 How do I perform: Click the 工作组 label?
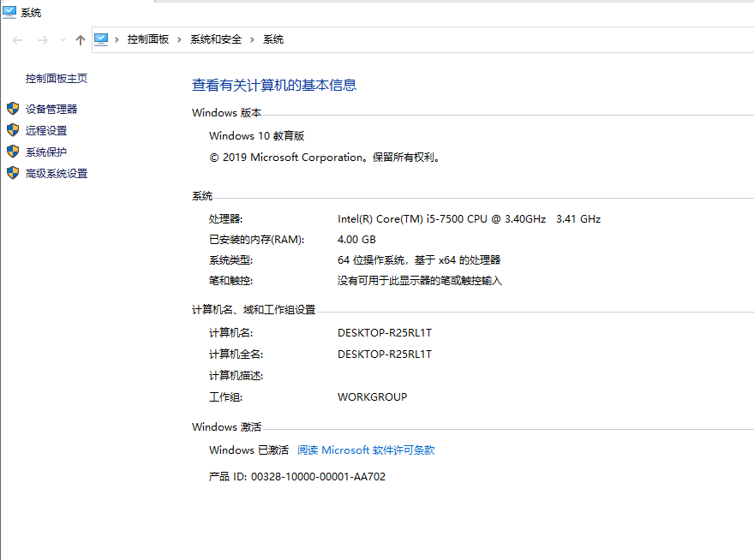pyautogui.click(x=225, y=397)
